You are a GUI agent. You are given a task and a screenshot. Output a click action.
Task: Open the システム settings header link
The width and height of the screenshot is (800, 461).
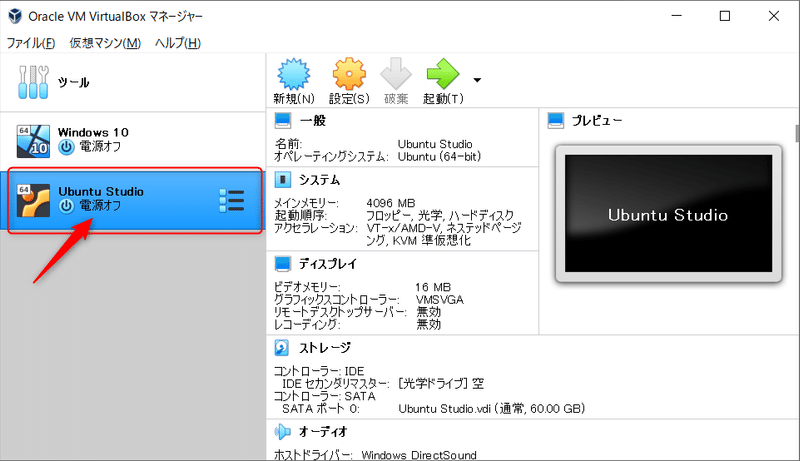(x=319, y=180)
